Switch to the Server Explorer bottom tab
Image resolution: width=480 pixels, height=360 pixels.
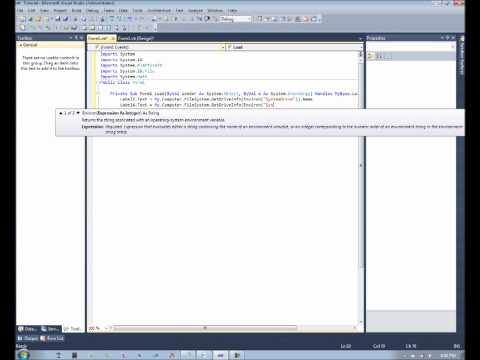(x=51, y=329)
